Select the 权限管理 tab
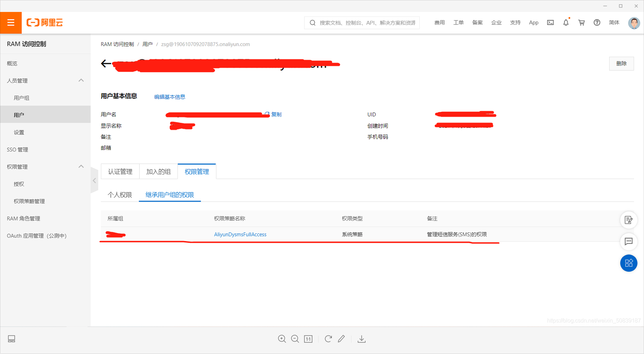Viewport: 644px width, 354px height. 197,172
